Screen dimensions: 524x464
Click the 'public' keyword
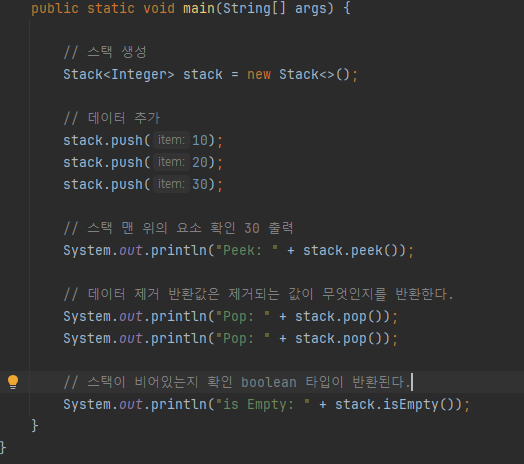tap(55, 8)
